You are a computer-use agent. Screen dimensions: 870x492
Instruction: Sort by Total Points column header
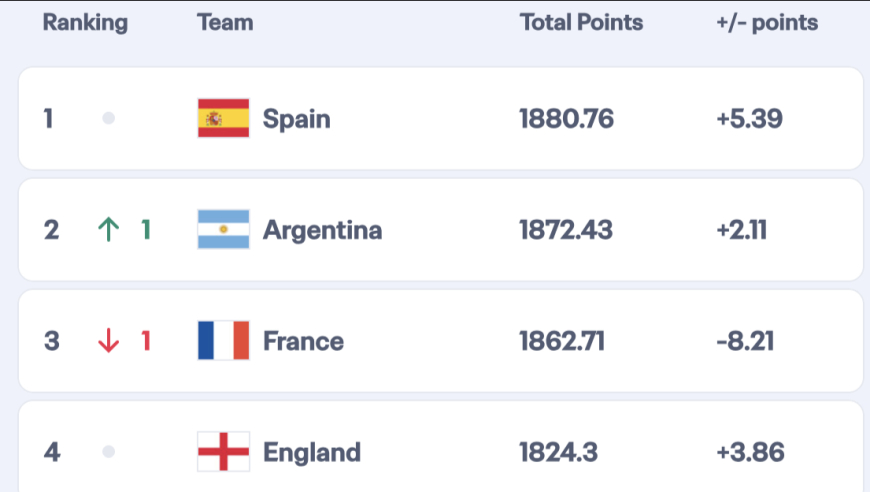coord(581,22)
